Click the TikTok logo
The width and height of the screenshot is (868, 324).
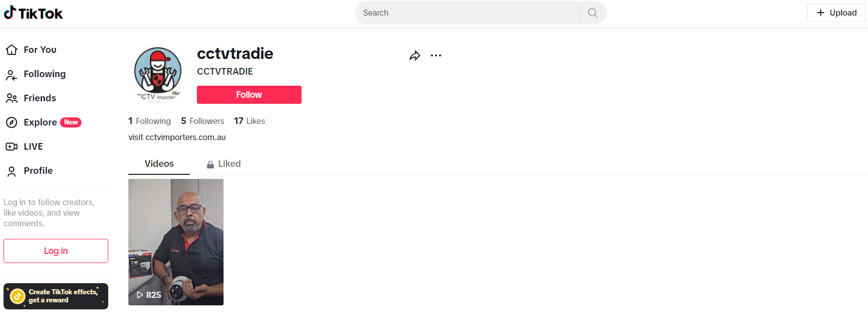pos(33,13)
